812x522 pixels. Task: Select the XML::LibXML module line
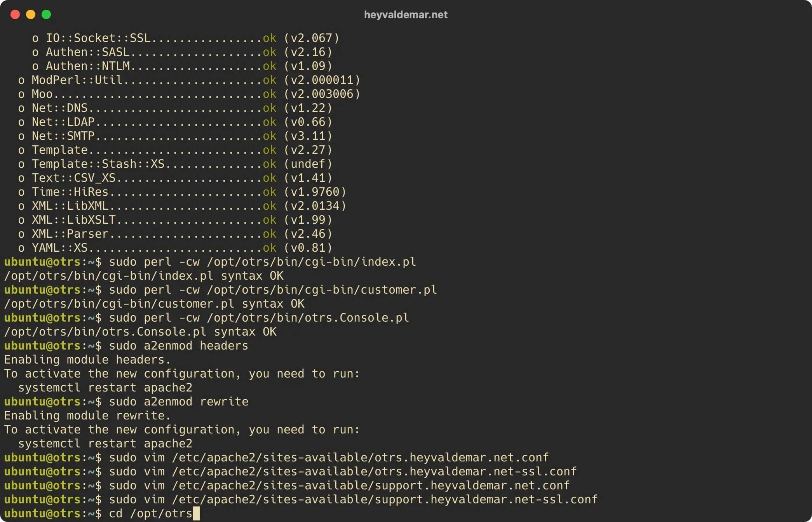[x=182, y=206]
